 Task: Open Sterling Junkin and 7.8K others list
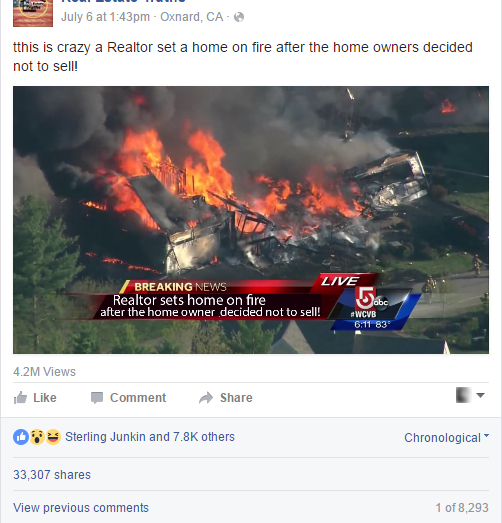[150, 437]
